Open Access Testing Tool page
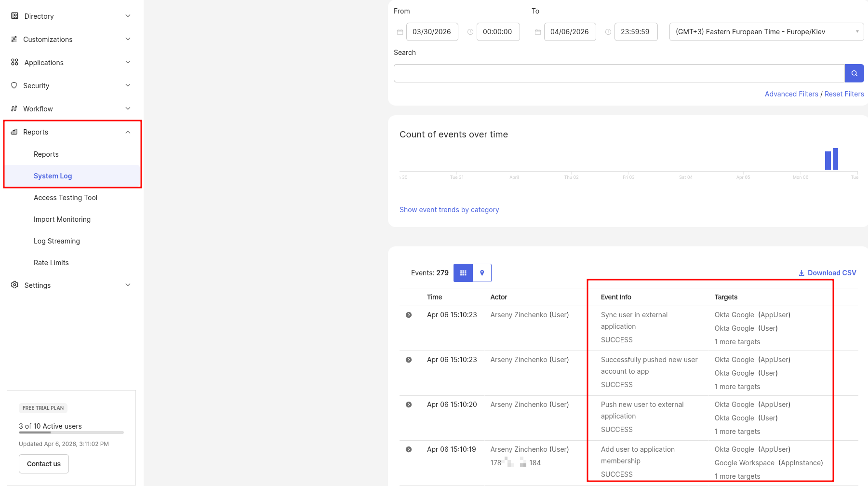 66,198
